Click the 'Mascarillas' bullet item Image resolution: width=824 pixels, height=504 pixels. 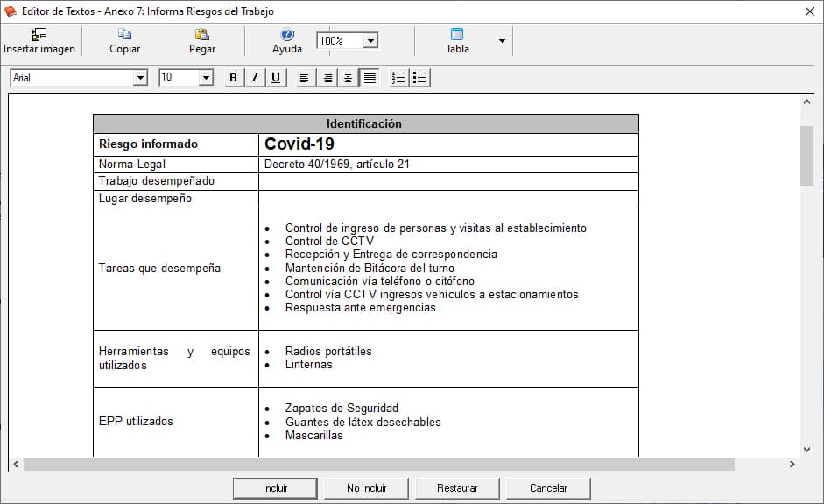(x=313, y=435)
